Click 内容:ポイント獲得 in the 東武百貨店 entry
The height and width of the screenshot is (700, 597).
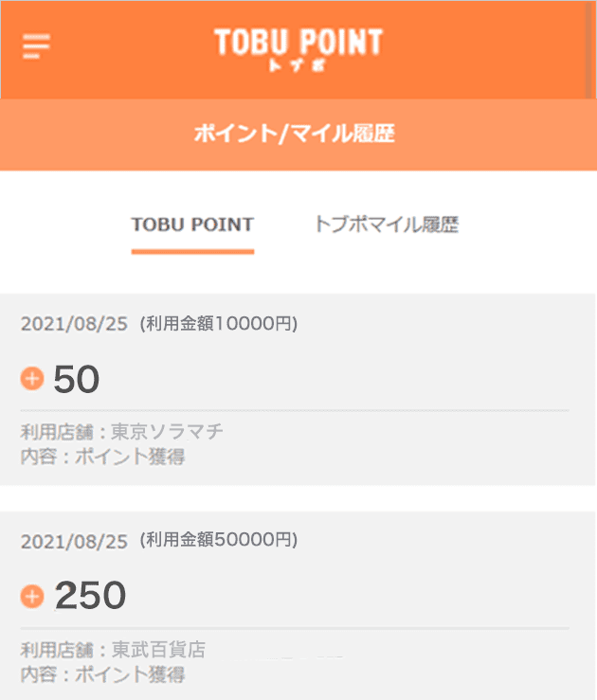[x=102, y=674]
